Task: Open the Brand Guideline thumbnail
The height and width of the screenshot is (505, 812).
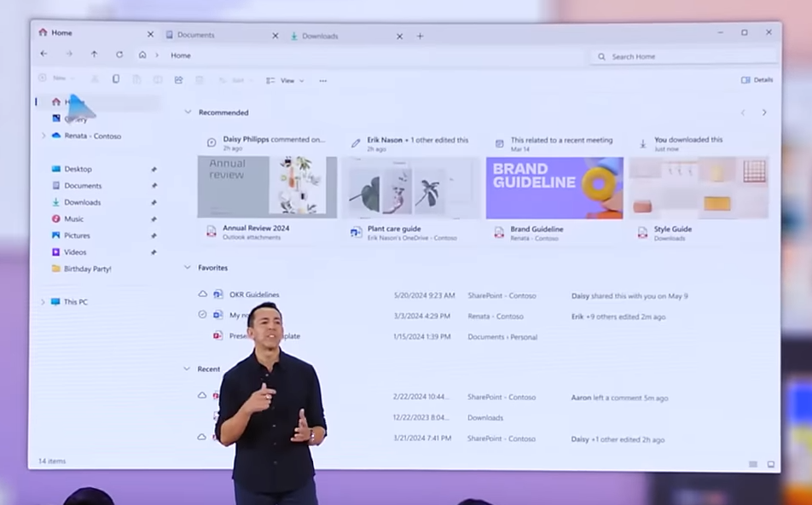Action: pyautogui.click(x=554, y=188)
